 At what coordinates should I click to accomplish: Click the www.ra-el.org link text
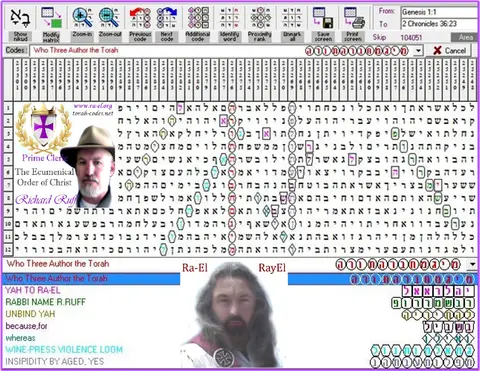click(x=93, y=106)
